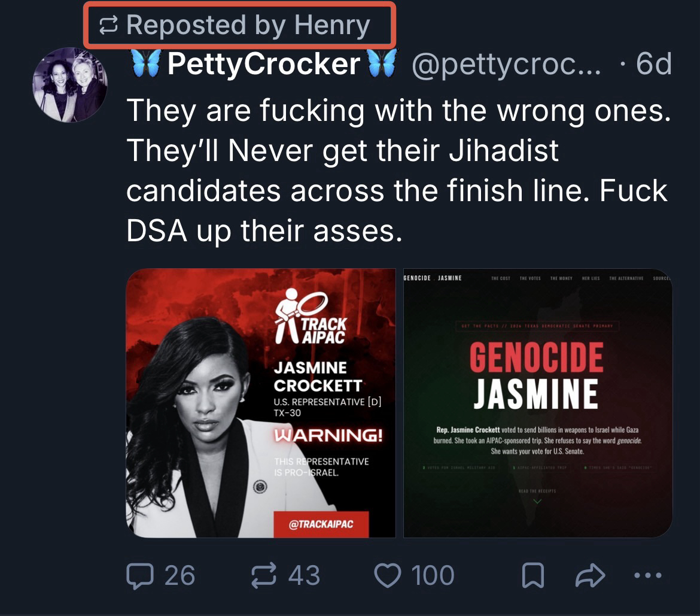Bookmark this post

(533, 576)
